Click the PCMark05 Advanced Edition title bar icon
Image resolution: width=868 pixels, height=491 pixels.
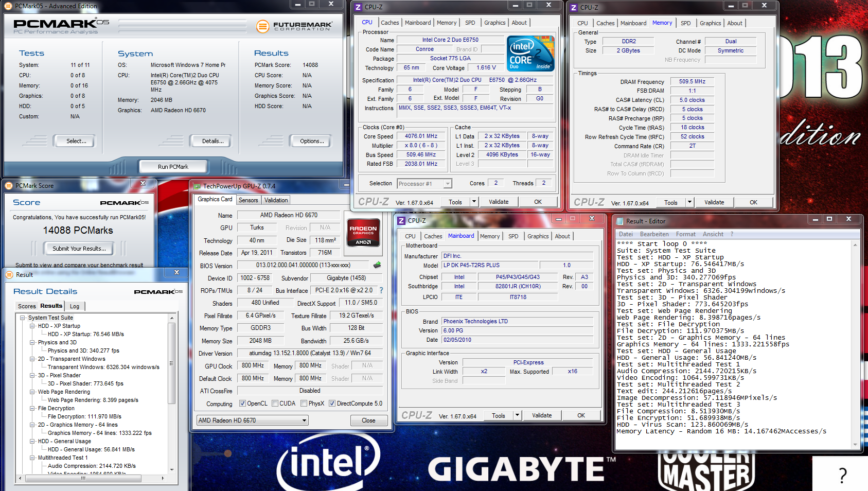[x=9, y=6]
